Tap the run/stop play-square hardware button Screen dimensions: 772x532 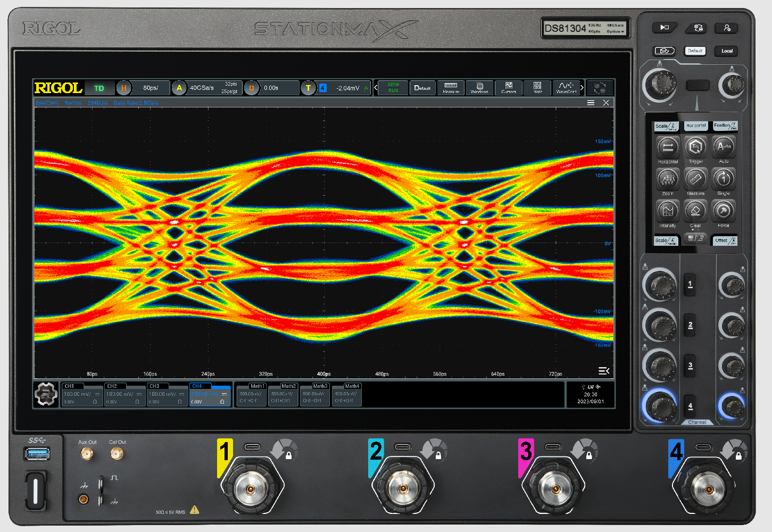tap(665, 28)
